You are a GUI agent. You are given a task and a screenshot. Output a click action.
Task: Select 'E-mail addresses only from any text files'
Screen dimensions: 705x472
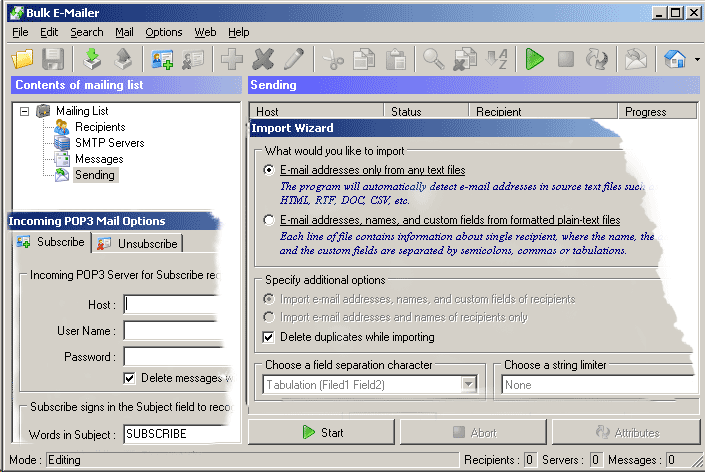coord(269,170)
